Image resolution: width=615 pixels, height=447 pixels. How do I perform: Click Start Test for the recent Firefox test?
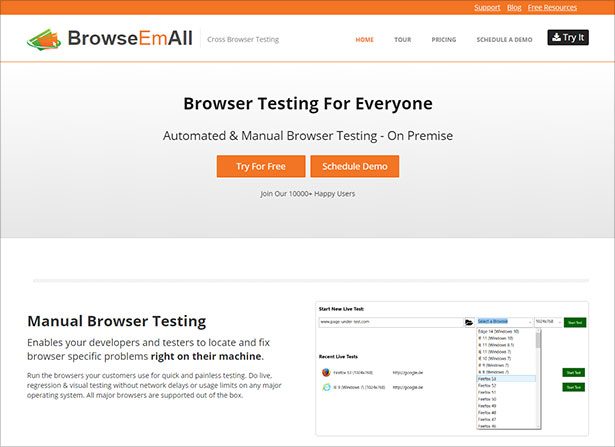pyautogui.click(x=573, y=372)
